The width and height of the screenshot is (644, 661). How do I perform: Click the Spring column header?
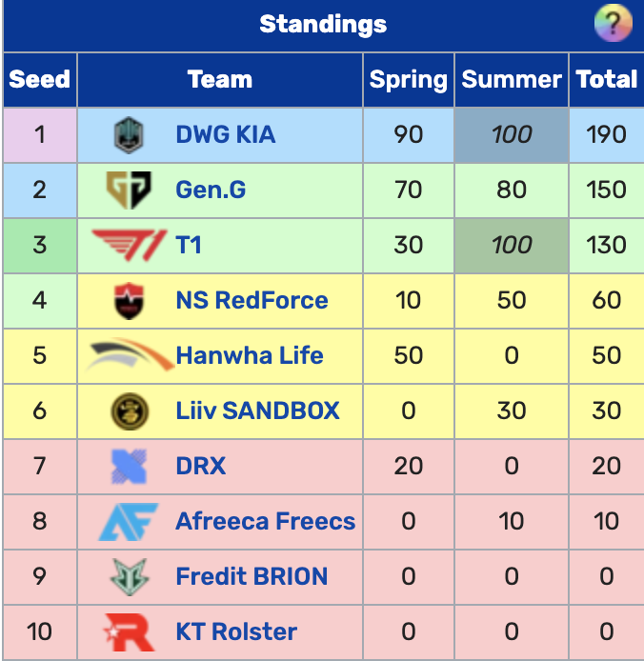(409, 79)
